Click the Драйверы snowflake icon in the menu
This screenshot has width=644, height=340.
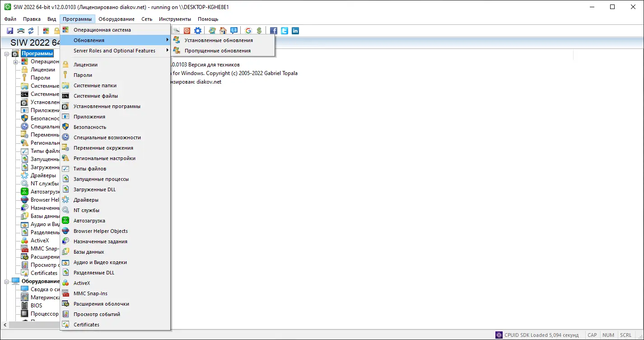[x=65, y=200]
